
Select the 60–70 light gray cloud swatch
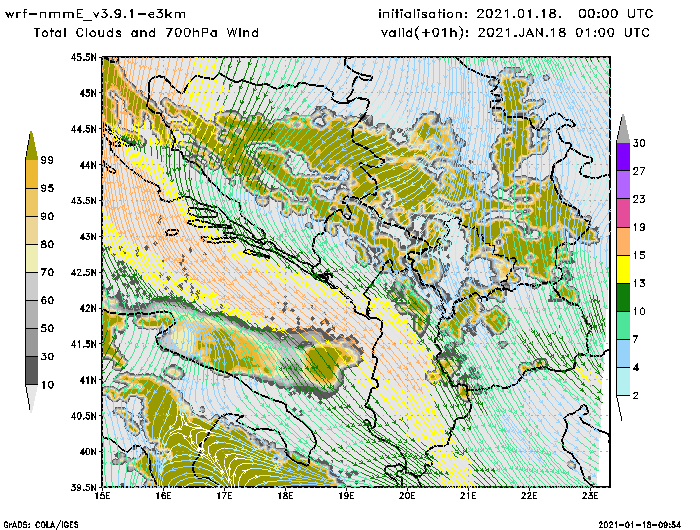(32, 286)
